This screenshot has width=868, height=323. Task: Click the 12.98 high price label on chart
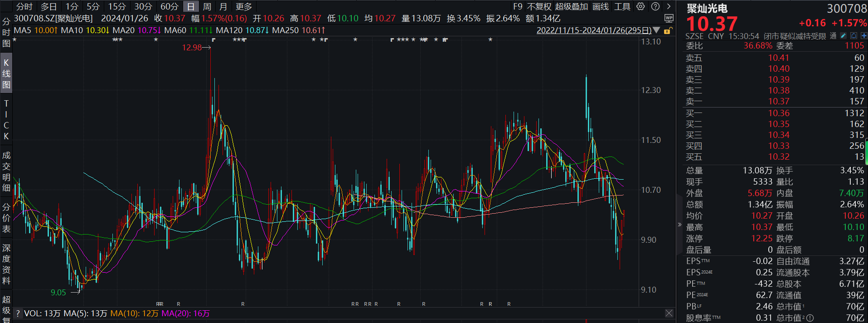(x=192, y=47)
